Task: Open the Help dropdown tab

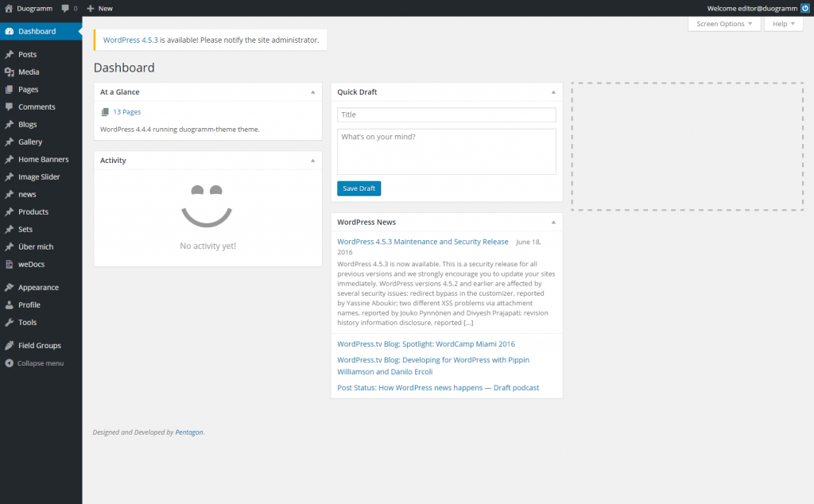Action: 783,24
